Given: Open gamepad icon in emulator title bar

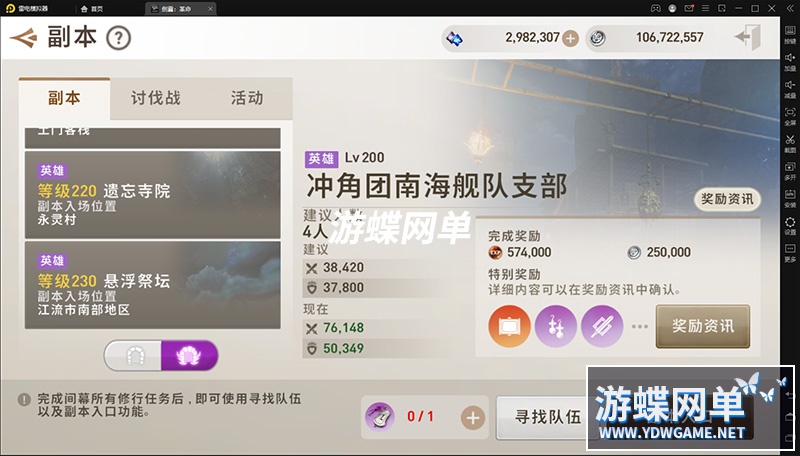Looking at the screenshot, I should point(656,8).
